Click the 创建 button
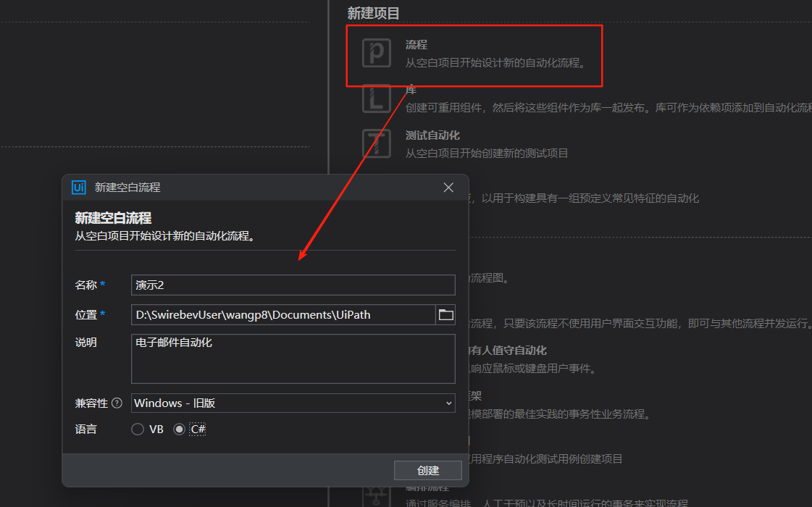The height and width of the screenshot is (507, 812). coord(428,470)
